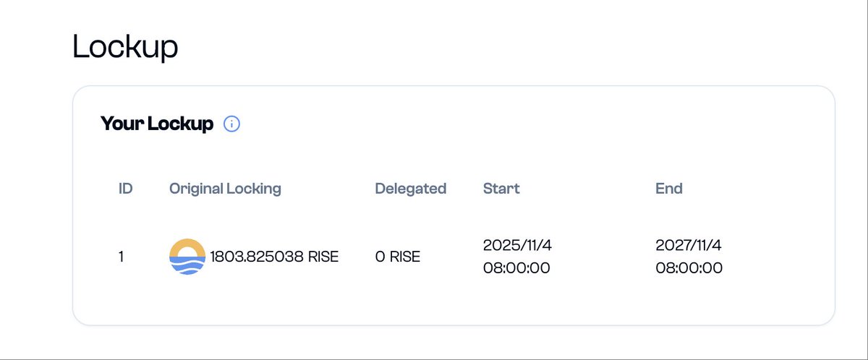Viewport: 868px width, 360px height.
Task: Click the Delegated column header
Action: (410, 189)
